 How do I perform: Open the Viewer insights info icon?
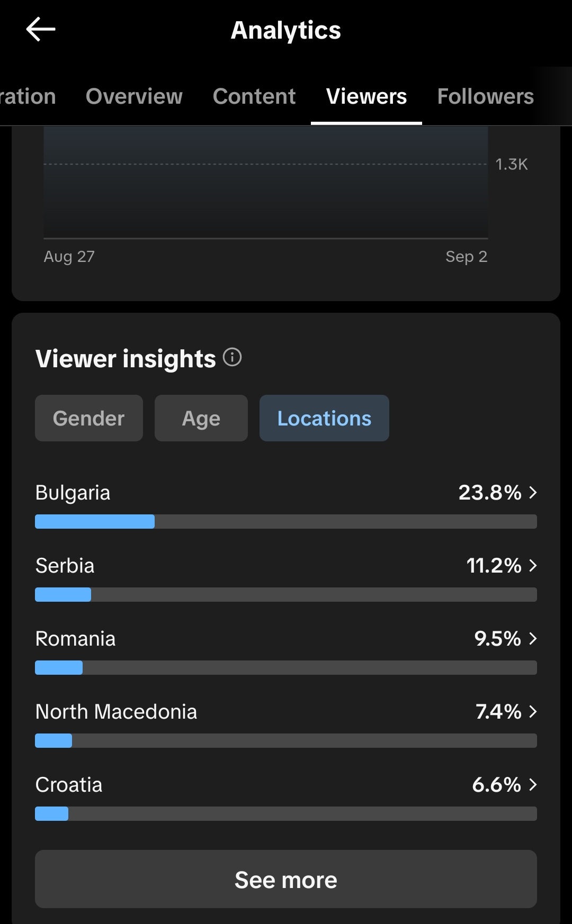[x=232, y=357]
